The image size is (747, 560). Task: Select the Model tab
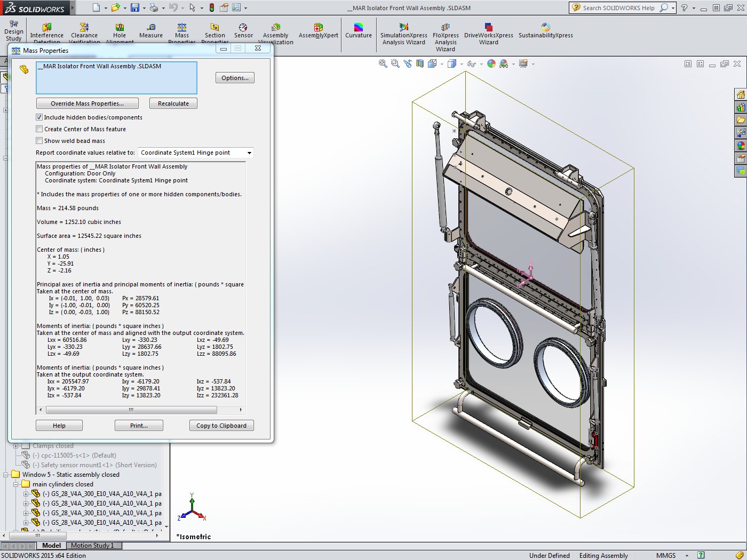[x=51, y=546]
